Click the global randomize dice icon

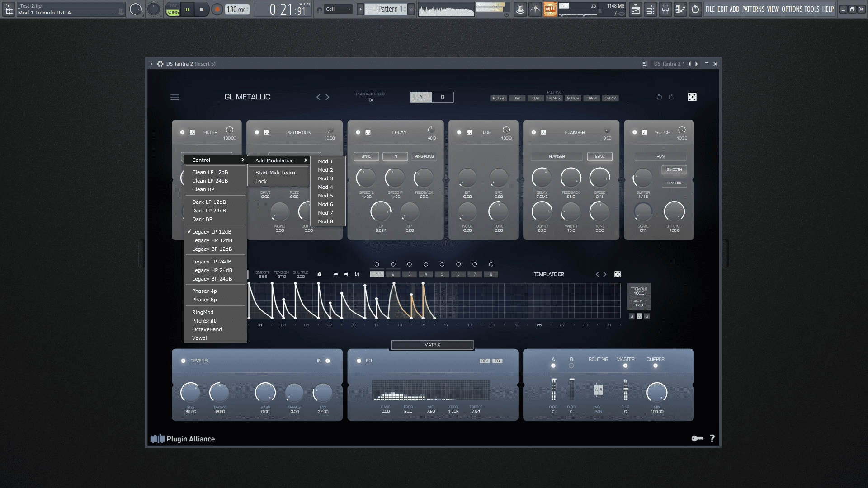(692, 97)
